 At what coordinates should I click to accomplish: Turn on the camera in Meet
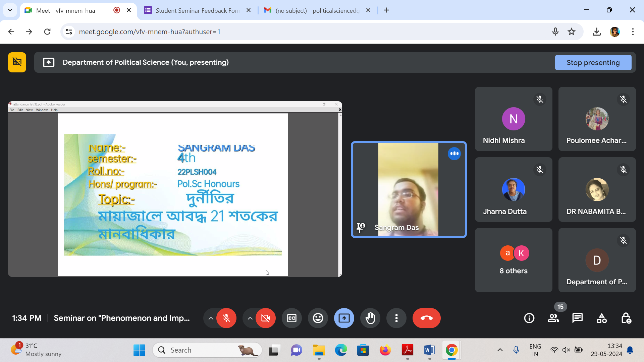tap(266, 318)
